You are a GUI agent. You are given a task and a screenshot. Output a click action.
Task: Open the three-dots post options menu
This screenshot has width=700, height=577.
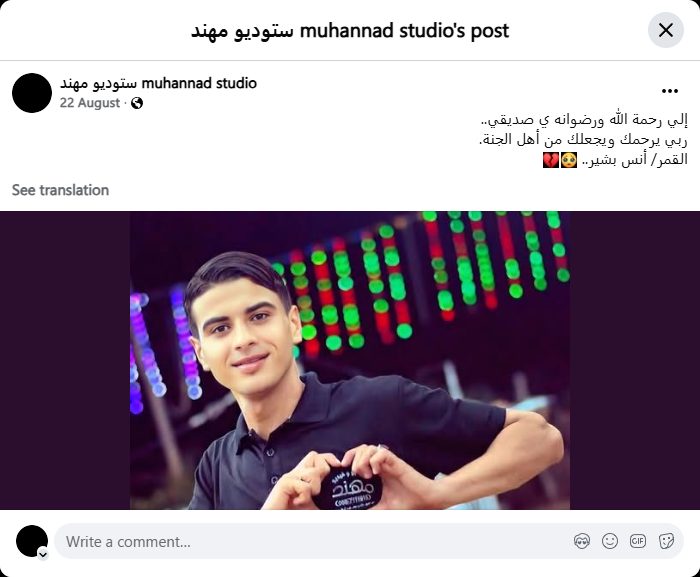point(670,91)
